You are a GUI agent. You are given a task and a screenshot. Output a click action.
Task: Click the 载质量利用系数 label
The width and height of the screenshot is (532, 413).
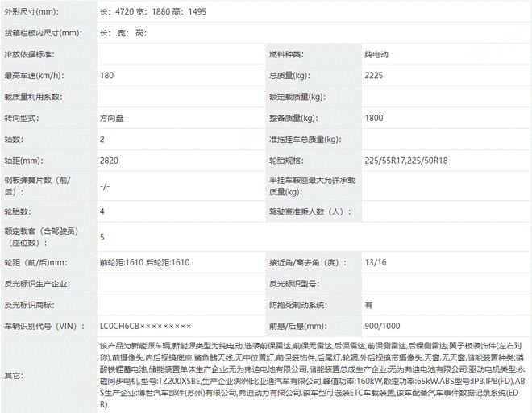33,97
